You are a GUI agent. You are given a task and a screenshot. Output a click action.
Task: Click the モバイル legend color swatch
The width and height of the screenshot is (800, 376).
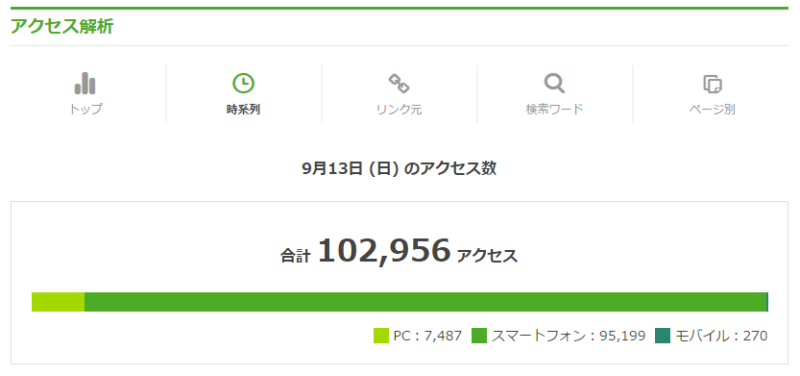coord(663,336)
